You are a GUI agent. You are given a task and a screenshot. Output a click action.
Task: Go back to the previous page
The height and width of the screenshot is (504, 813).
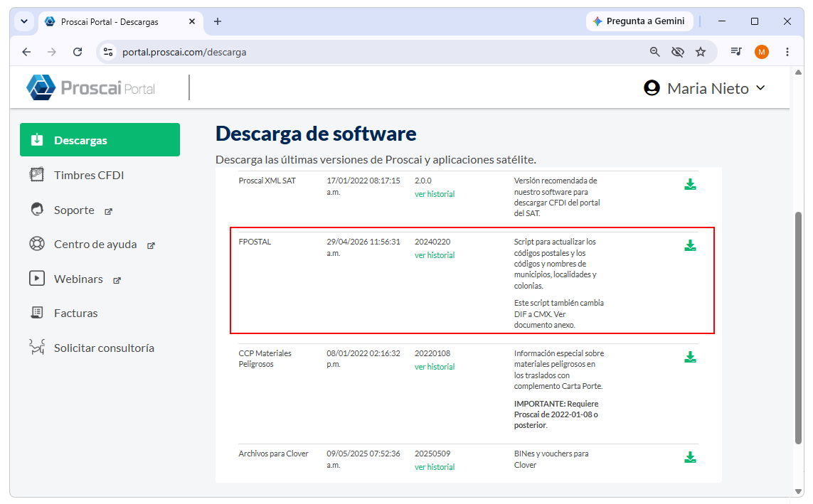point(26,52)
